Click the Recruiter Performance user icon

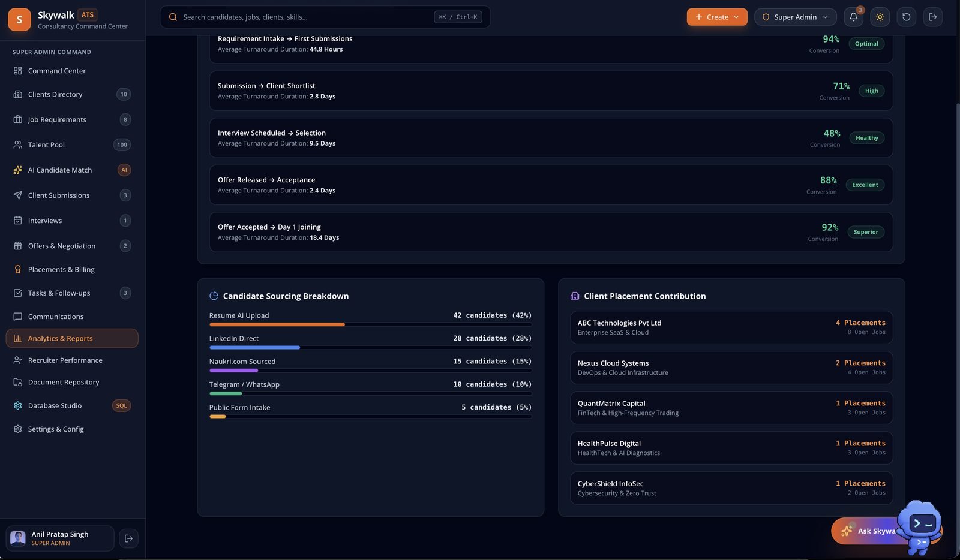pyautogui.click(x=18, y=360)
